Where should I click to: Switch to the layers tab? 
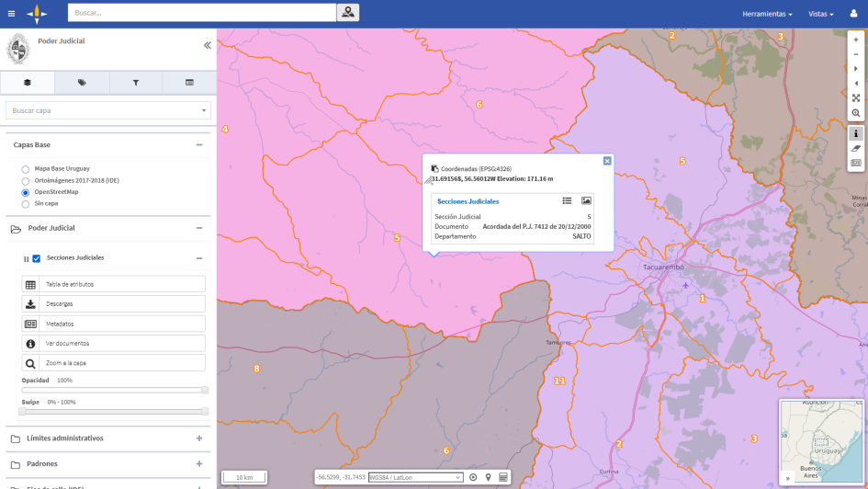click(28, 83)
